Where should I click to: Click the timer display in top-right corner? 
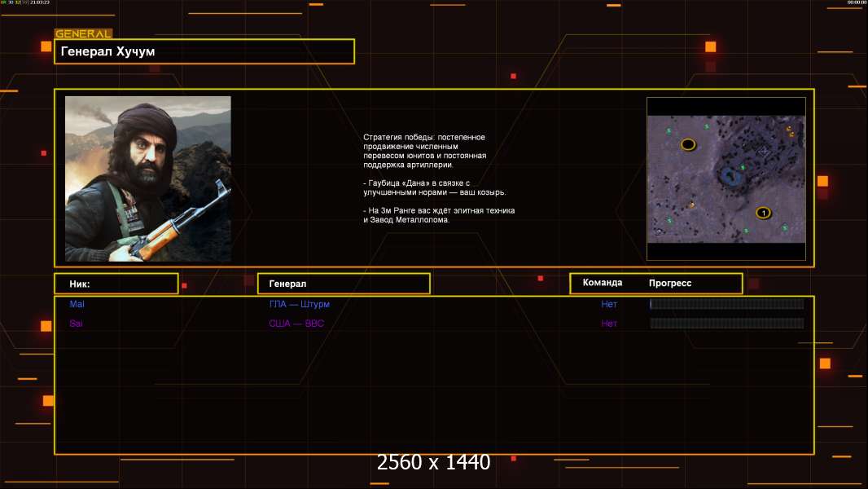click(856, 3)
